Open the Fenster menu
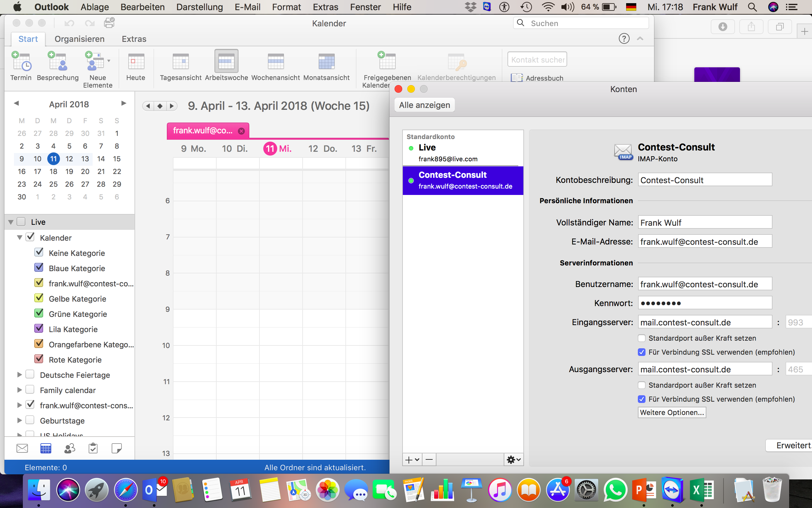812x508 pixels. point(365,7)
